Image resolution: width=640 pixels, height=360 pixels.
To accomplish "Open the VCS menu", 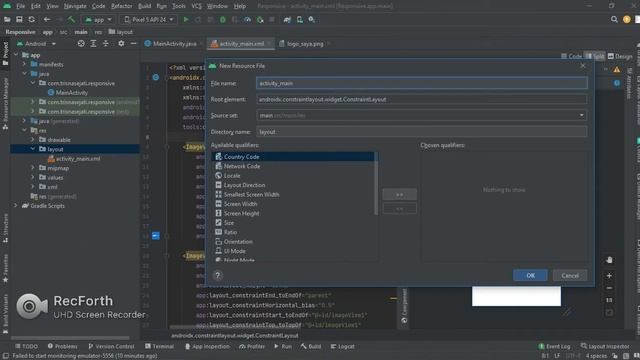I will pos(196,6).
